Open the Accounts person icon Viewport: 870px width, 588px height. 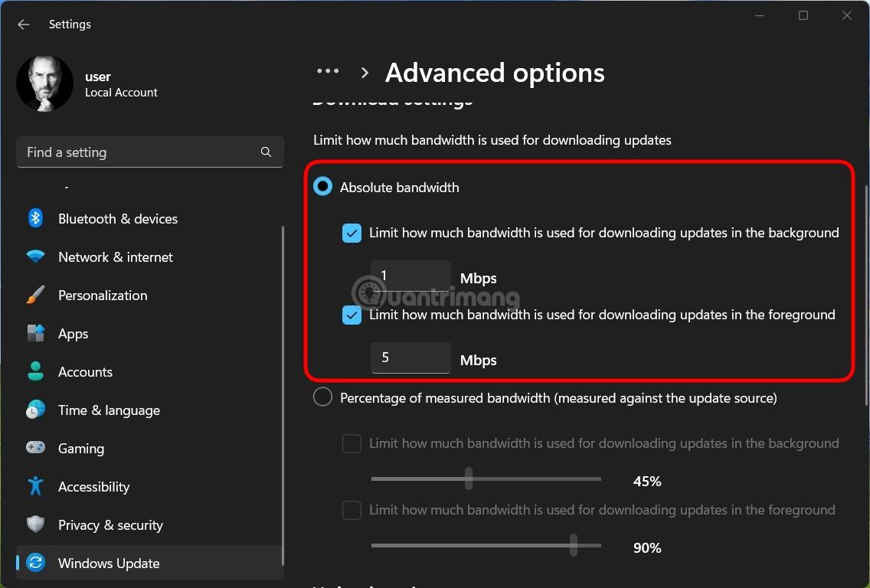[x=35, y=371]
